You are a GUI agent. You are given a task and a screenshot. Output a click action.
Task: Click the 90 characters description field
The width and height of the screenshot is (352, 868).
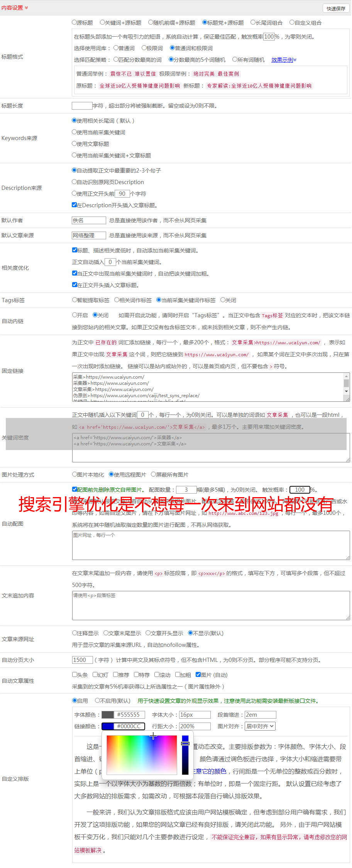[x=122, y=194]
